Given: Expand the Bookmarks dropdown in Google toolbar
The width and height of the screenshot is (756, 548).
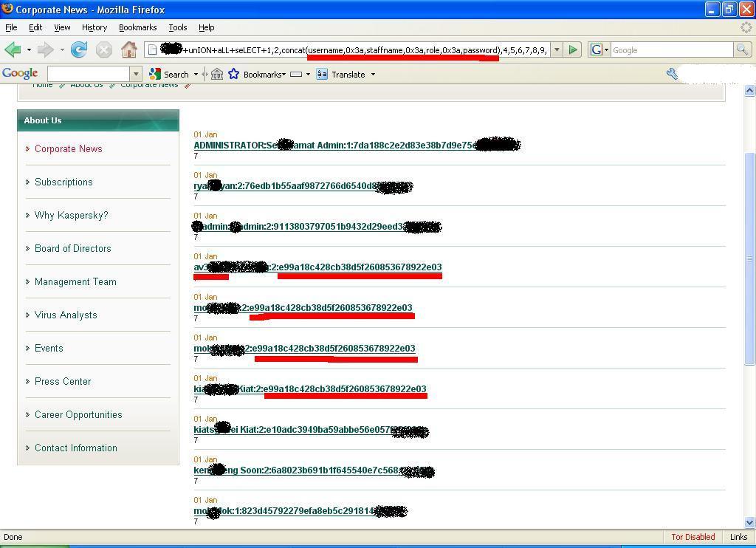Looking at the screenshot, I should coord(284,75).
